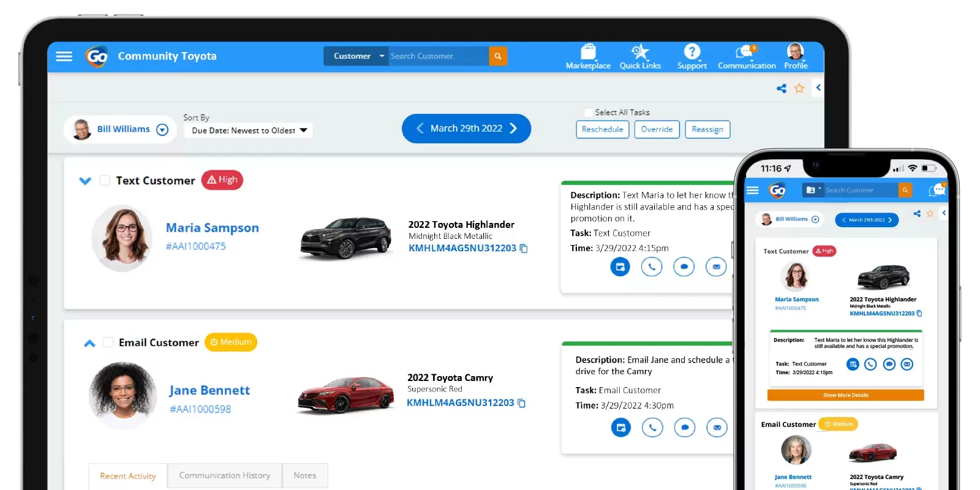The height and width of the screenshot is (490, 980).
Task: Click the High priority badge on tablet
Action: 222,180
